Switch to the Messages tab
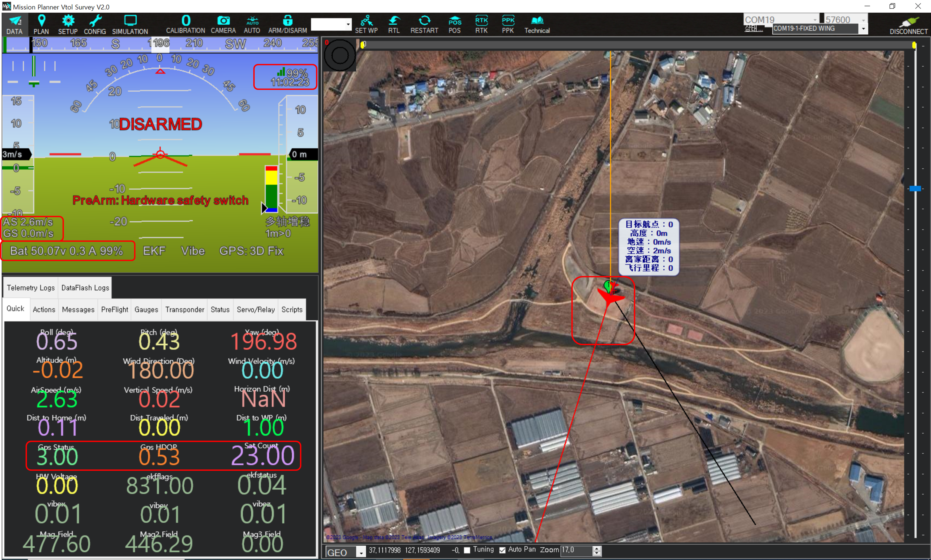931x560 pixels. click(x=78, y=309)
